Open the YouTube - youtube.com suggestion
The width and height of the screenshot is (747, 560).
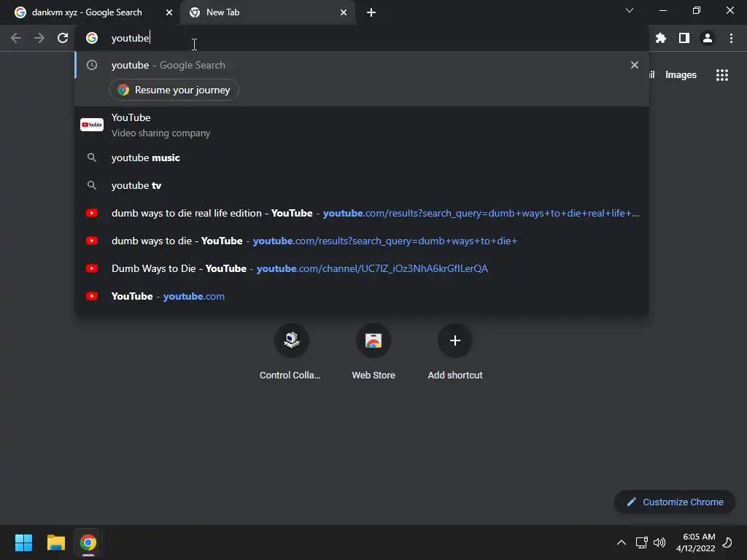tap(362, 296)
